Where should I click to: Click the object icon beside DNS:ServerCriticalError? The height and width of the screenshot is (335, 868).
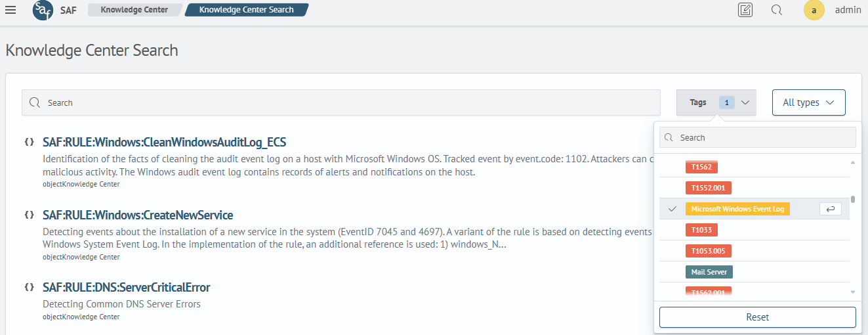[x=29, y=287]
